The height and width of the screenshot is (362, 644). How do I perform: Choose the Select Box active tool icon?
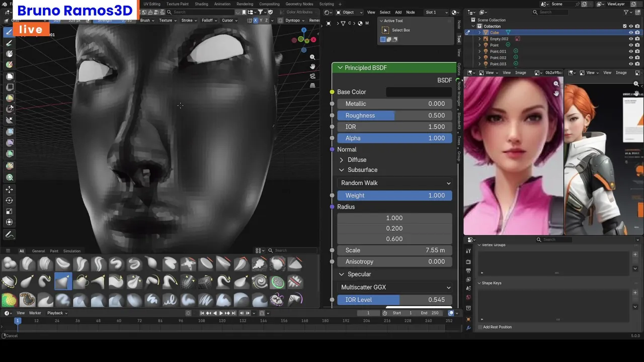pyautogui.click(x=386, y=30)
